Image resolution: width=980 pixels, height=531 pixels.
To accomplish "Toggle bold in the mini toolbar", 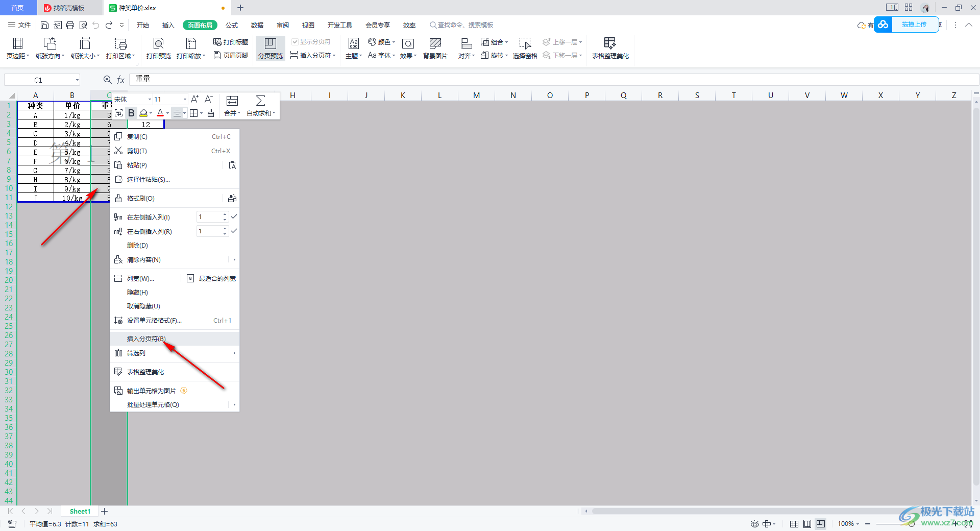I will tap(131, 113).
